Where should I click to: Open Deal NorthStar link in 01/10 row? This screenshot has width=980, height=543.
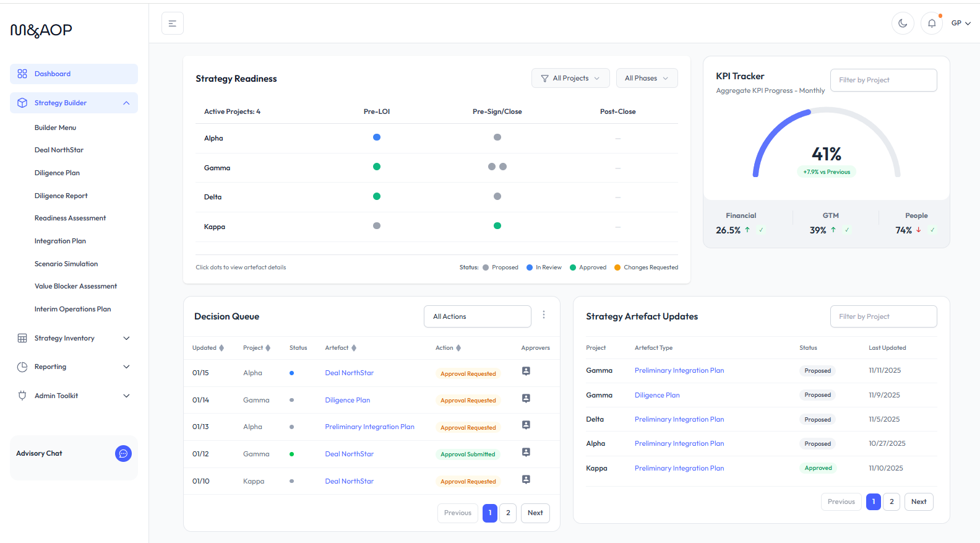pyautogui.click(x=350, y=481)
